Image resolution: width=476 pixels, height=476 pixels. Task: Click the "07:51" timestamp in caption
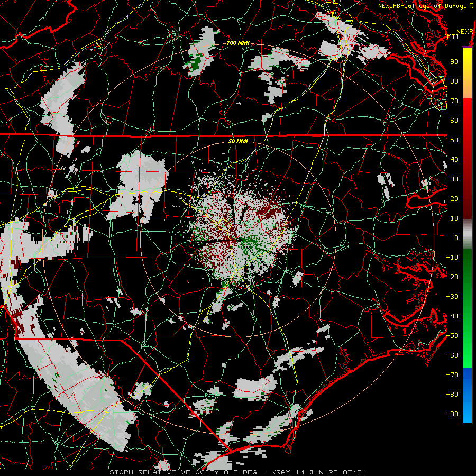(354, 472)
